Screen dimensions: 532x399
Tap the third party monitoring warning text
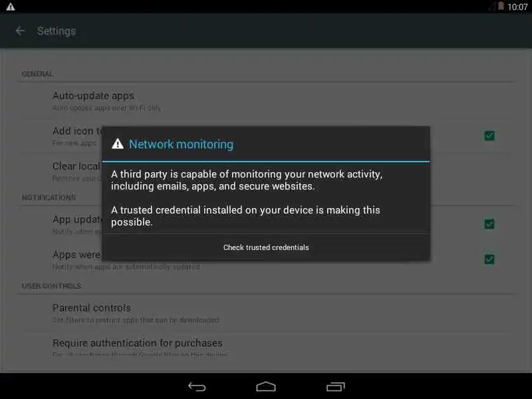pyautogui.click(x=247, y=180)
